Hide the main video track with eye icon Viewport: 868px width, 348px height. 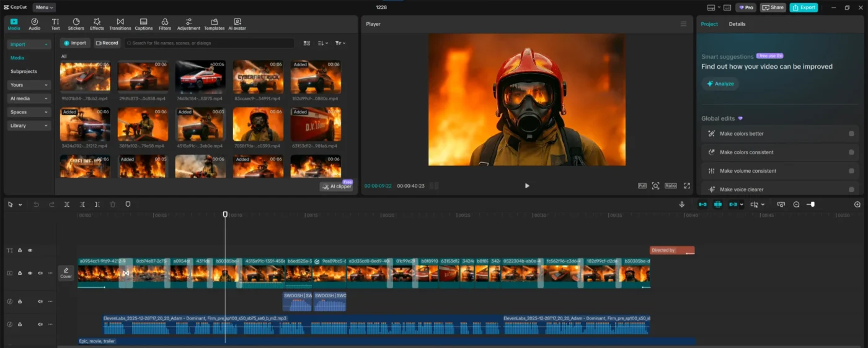30,273
